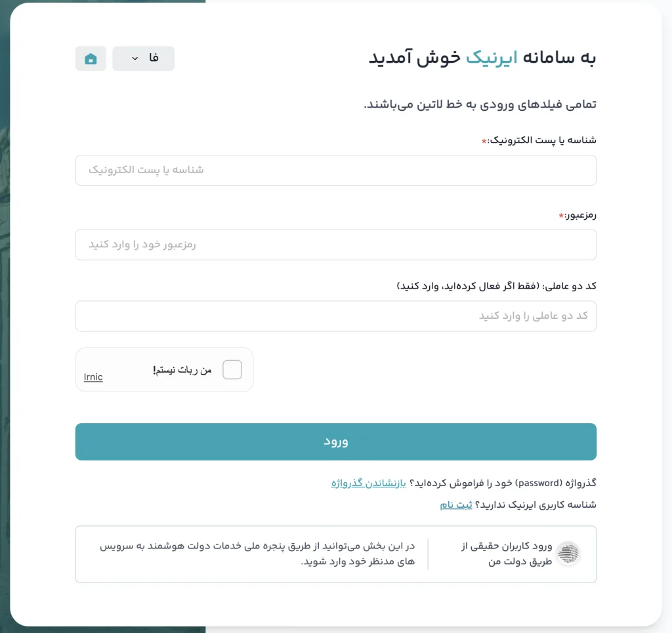This screenshot has height=633, width=672.
Task: Open the فا language dropdown
Action: coord(143,58)
